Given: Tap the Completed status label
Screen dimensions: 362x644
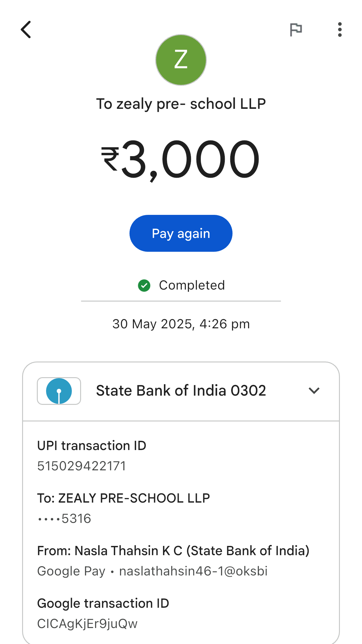Looking at the screenshot, I should [x=192, y=285].
